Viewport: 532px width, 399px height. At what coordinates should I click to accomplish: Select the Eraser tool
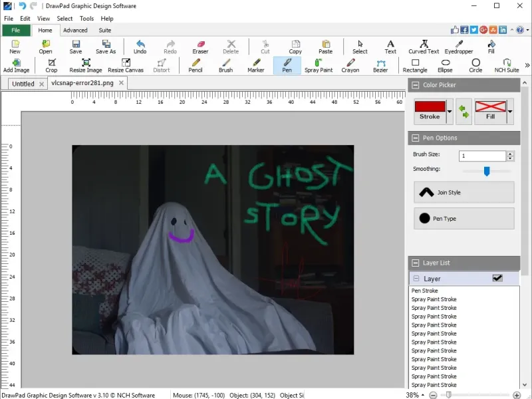pyautogui.click(x=200, y=47)
